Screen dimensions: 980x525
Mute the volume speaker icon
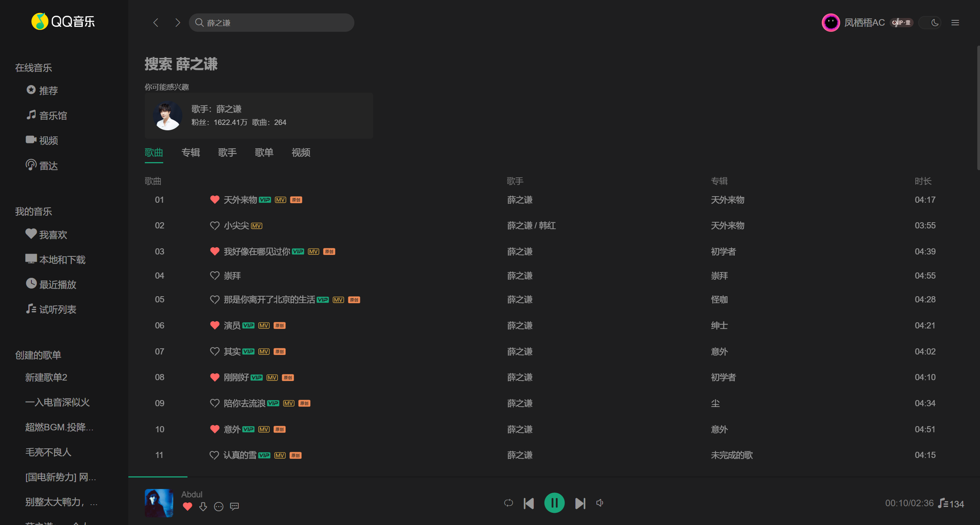coord(600,503)
